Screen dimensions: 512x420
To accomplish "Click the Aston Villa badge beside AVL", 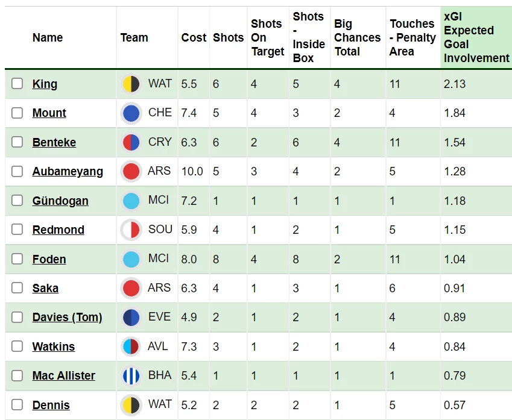I will 131,346.
